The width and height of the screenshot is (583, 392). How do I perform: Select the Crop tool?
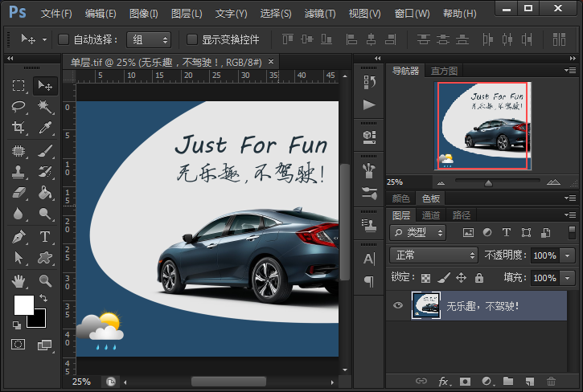coord(19,128)
